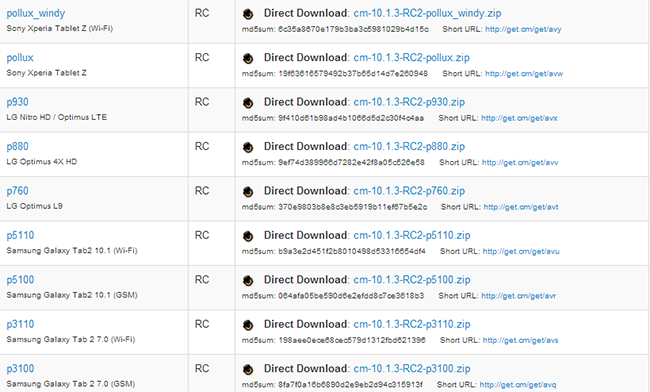The width and height of the screenshot is (650, 392).
Task: Open the p880 device link
Action: tap(17, 146)
